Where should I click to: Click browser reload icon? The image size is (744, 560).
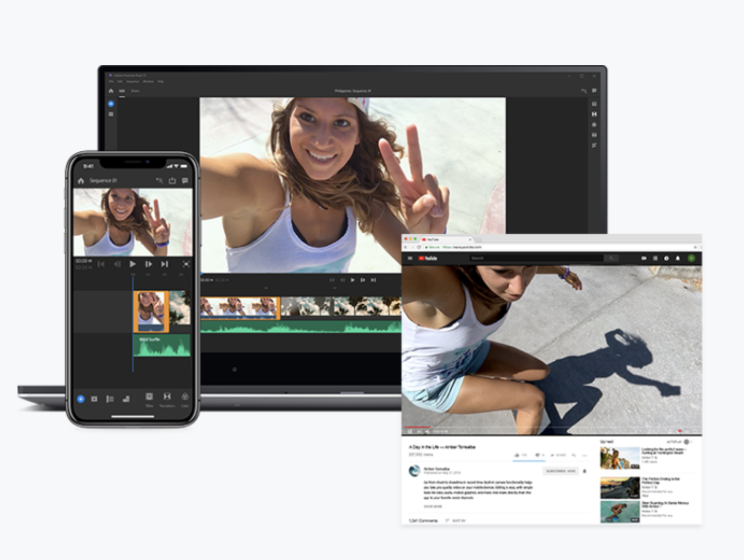tap(418, 247)
